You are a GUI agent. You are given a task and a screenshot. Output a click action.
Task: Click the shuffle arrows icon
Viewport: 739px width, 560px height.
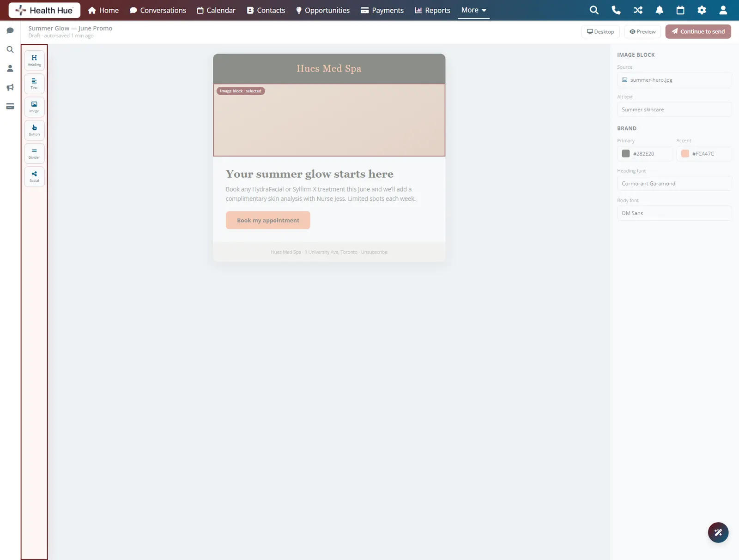(x=638, y=10)
